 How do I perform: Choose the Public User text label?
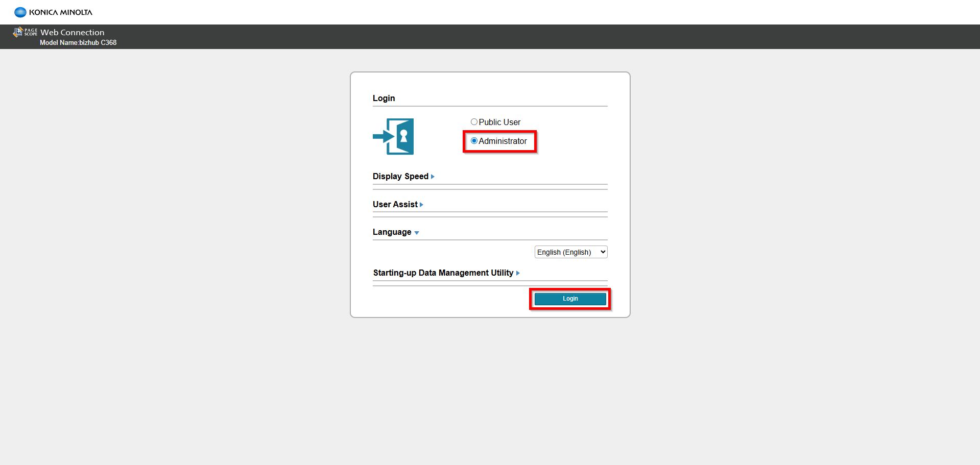(499, 123)
